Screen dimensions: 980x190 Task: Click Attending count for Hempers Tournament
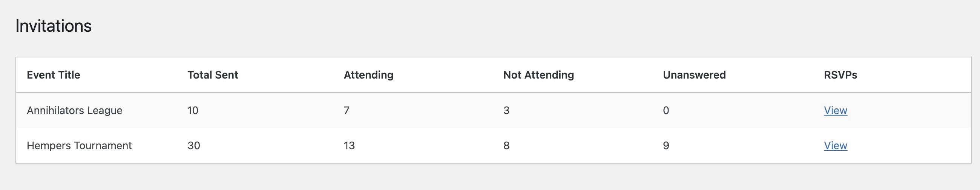(349, 145)
